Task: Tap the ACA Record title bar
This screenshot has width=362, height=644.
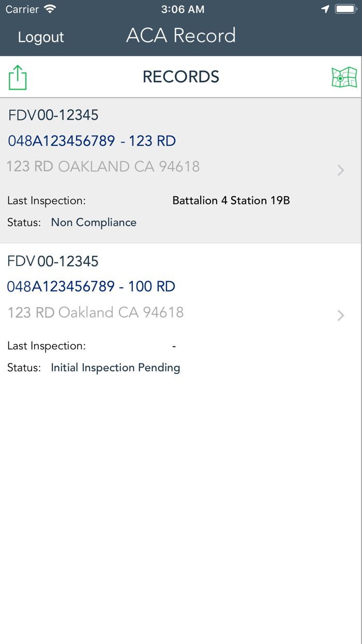Action: pyautogui.click(x=180, y=35)
